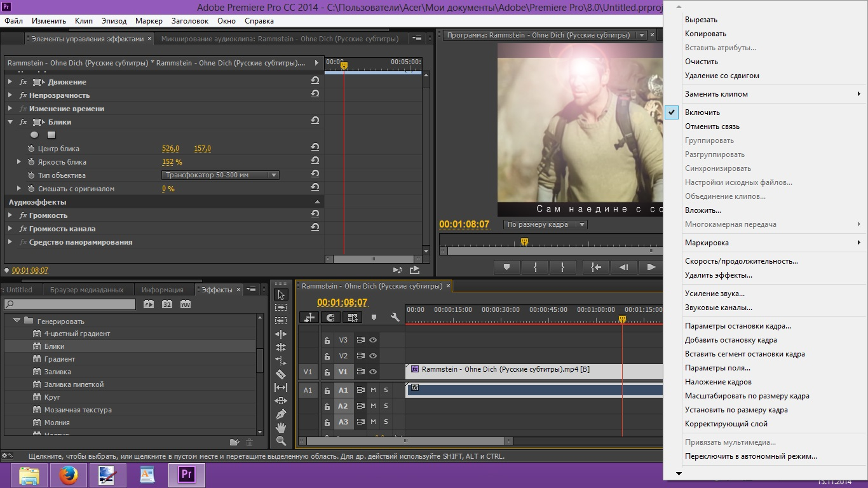This screenshot has height=488, width=868.
Task: Toggle animation stopwatch for Тип объектива
Action: click(x=31, y=175)
